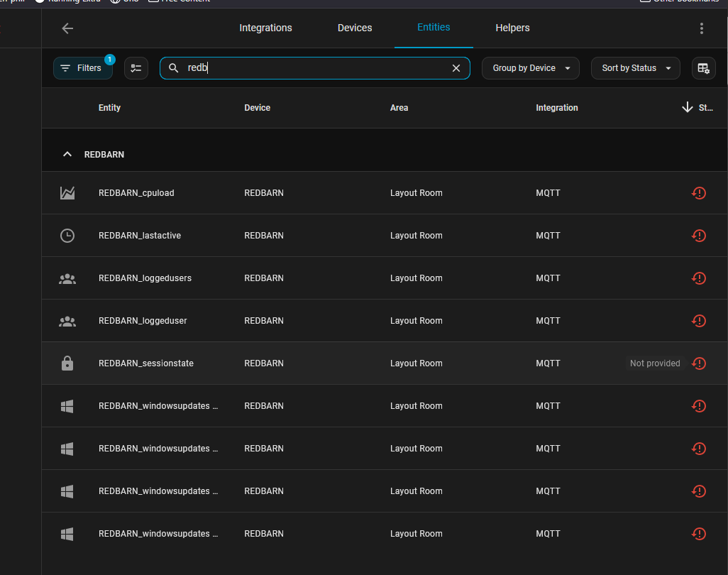Click the REDBARN_sessionstate lock icon
This screenshot has width=728, height=575.
67,363
